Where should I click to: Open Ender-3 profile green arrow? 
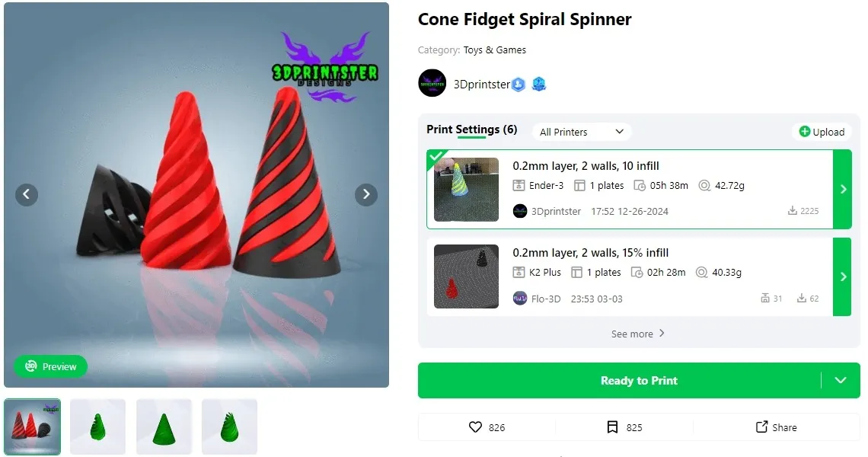coord(843,189)
